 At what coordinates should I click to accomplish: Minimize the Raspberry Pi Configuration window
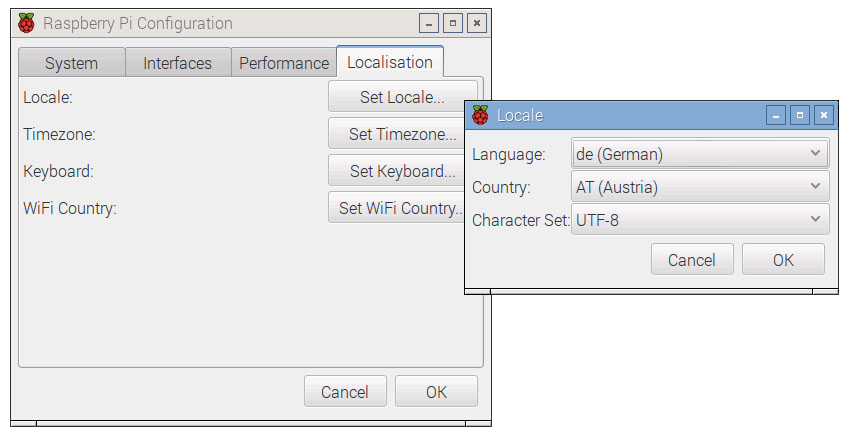[x=429, y=23]
